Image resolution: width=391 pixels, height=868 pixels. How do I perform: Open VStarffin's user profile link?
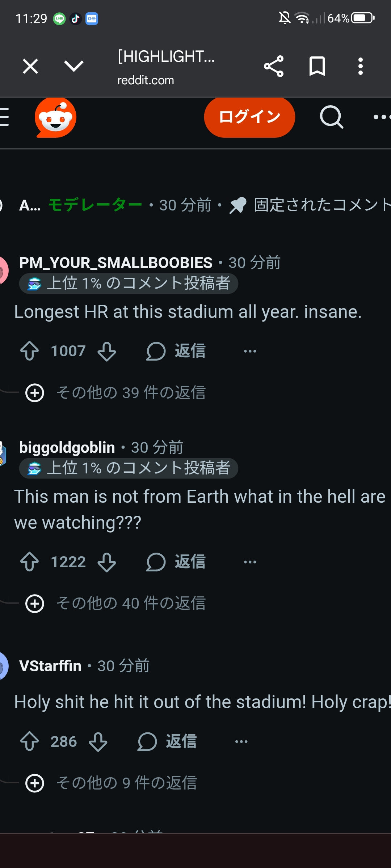[50, 666]
